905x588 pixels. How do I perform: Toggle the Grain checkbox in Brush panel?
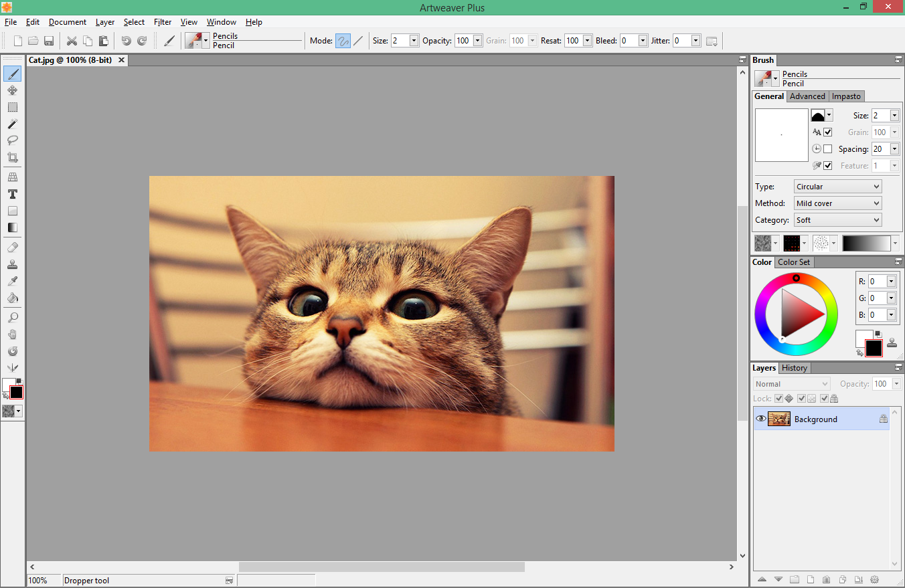828,132
